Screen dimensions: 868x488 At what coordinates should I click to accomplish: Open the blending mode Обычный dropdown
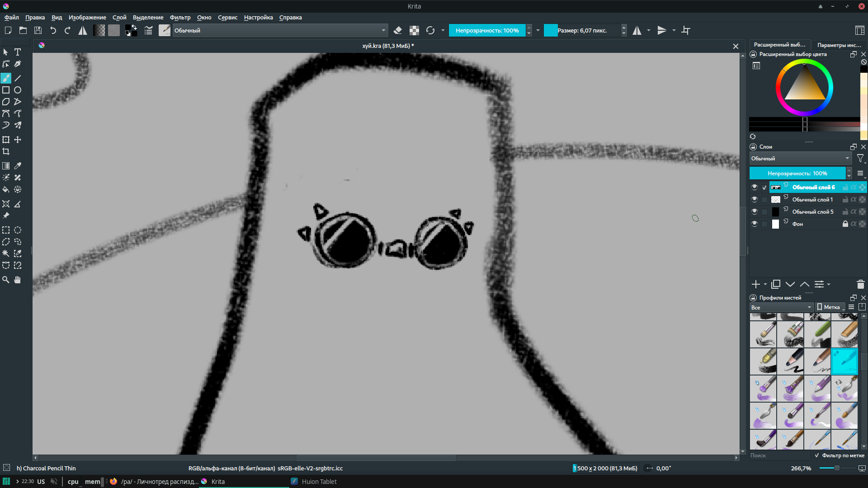[x=280, y=30]
